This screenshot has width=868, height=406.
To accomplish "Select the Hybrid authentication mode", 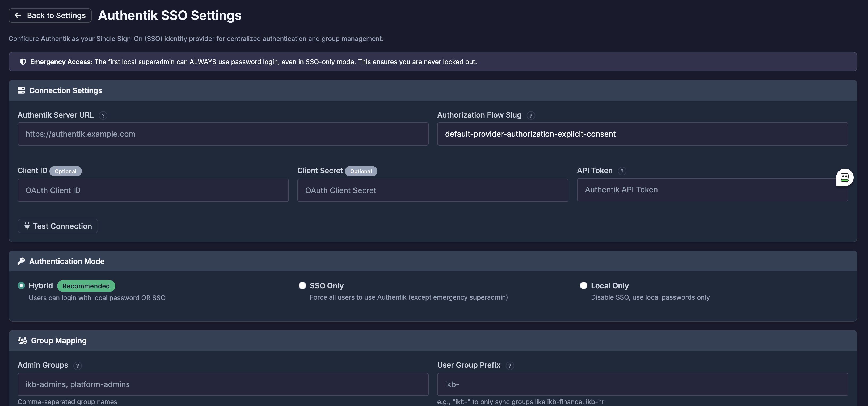I will click(x=21, y=286).
